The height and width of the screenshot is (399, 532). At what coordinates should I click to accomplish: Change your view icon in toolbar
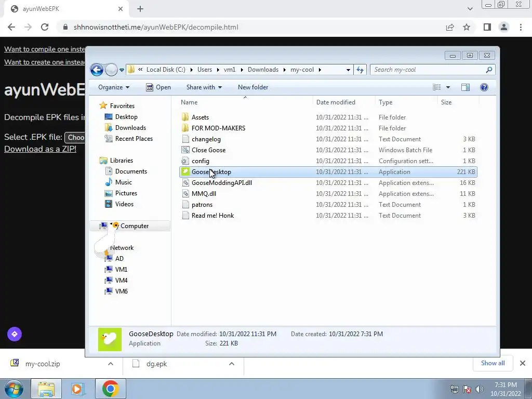436,87
